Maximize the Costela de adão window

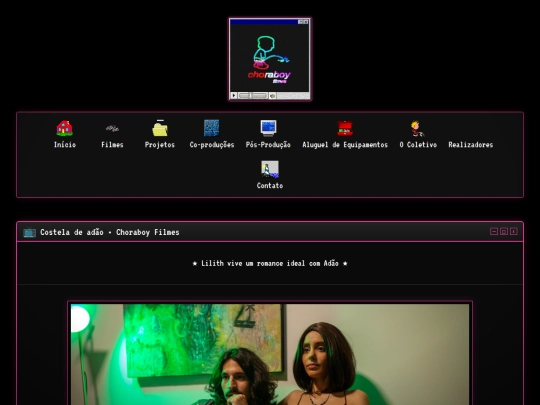[504, 231]
